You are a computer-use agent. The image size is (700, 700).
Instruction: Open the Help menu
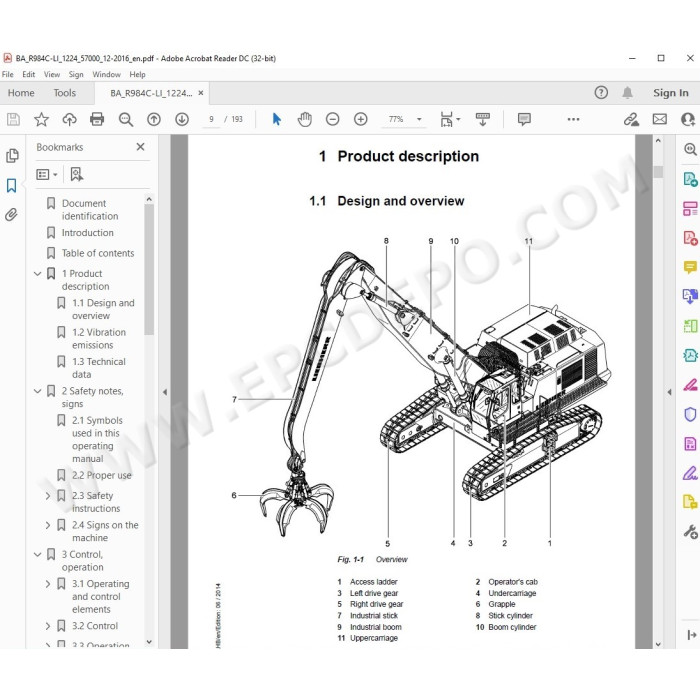[x=138, y=75]
